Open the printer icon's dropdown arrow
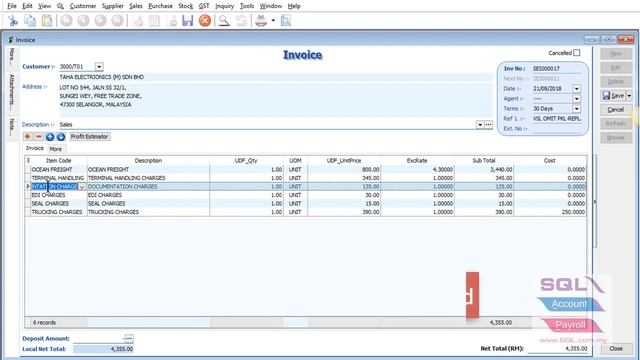The height and width of the screenshot is (360, 640). (x=273, y=20)
